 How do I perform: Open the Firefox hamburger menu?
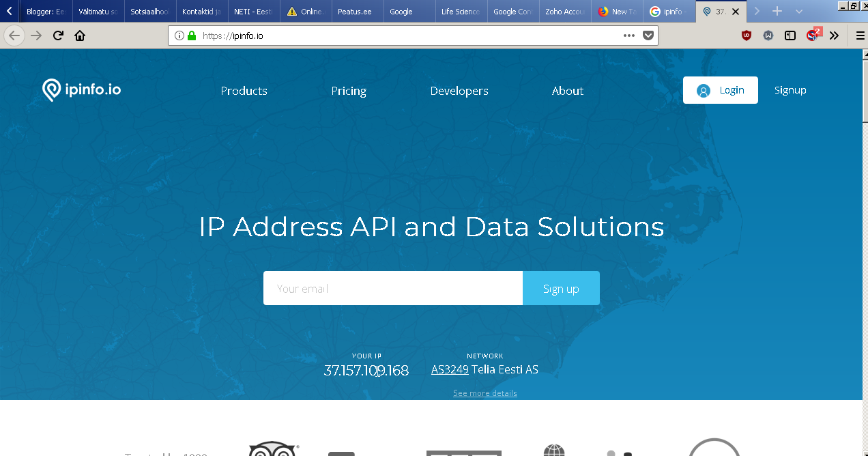coord(860,35)
